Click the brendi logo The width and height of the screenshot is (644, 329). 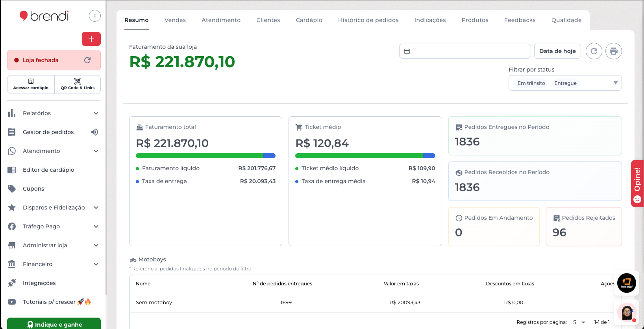click(x=44, y=16)
